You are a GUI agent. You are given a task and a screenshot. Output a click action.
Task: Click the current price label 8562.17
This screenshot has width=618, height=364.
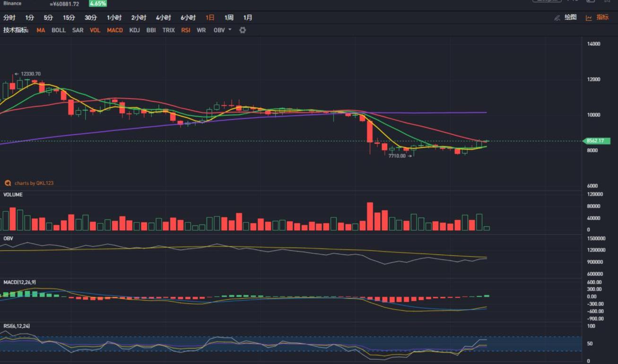tap(595, 141)
